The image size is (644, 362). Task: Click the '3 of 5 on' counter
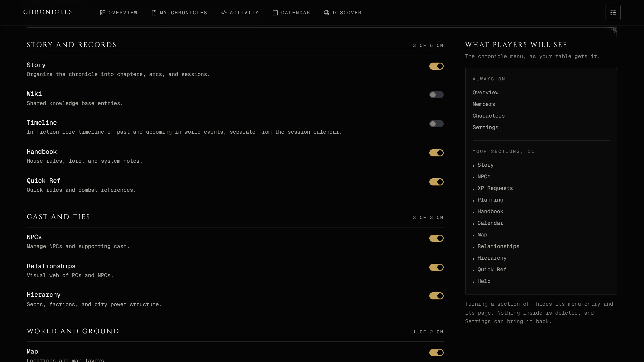point(428,45)
